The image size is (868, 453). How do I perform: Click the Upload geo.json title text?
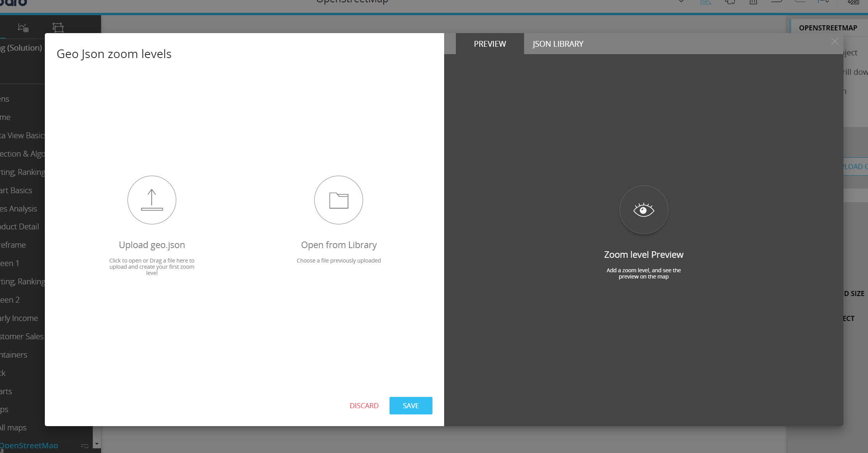(152, 245)
